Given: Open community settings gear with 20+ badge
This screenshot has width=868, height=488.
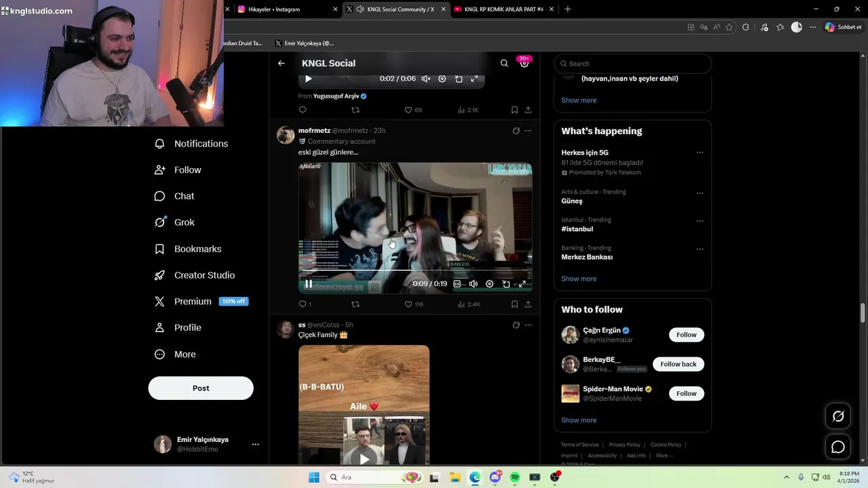Looking at the screenshot, I should point(524,63).
